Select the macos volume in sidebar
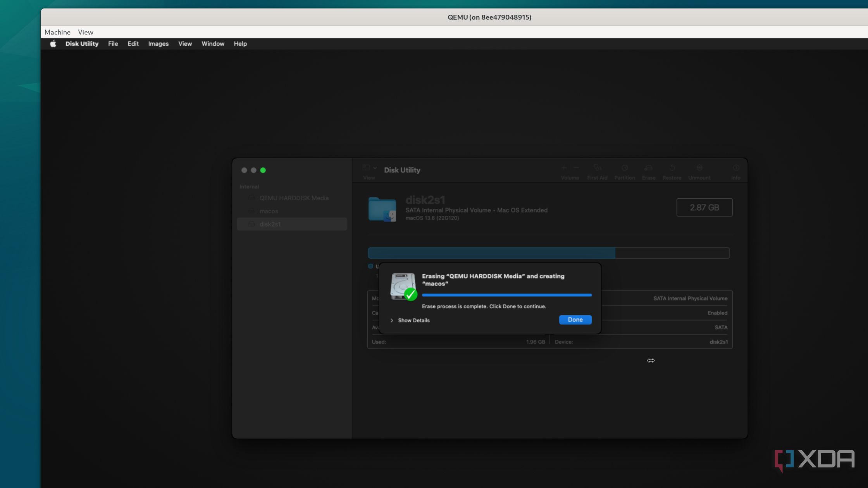The image size is (868, 488). pos(269,211)
